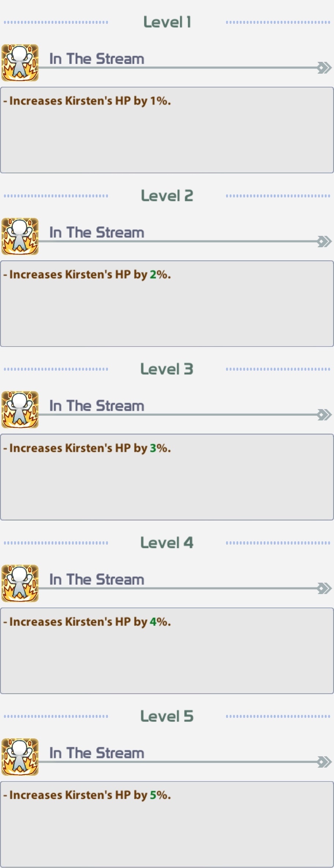
Task: Click the HP by 3% description box
Action: (x=167, y=477)
